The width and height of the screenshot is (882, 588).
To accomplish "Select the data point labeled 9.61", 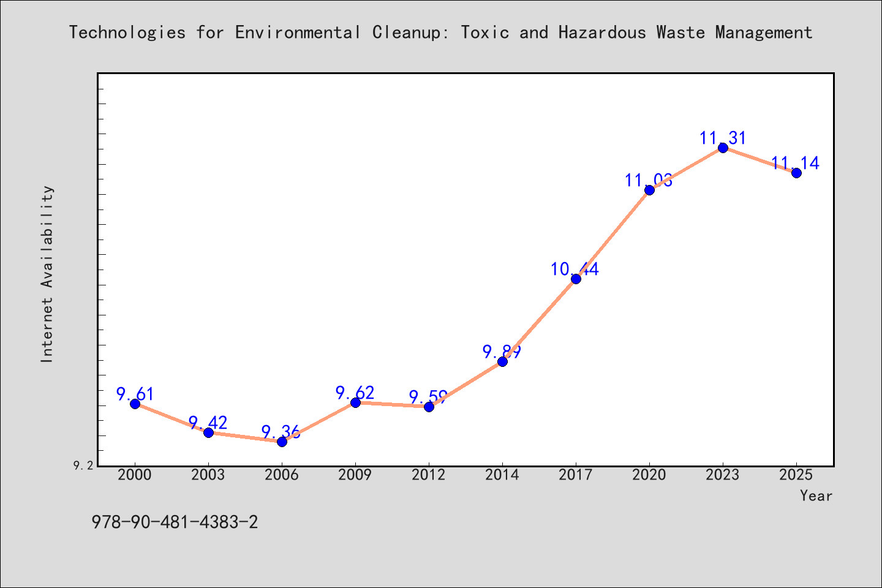I will tap(135, 404).
